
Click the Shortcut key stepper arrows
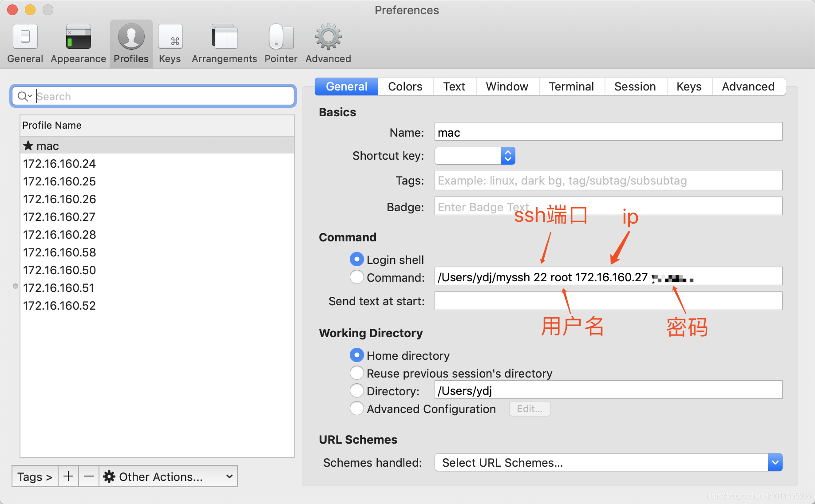(x=507, y=156)
